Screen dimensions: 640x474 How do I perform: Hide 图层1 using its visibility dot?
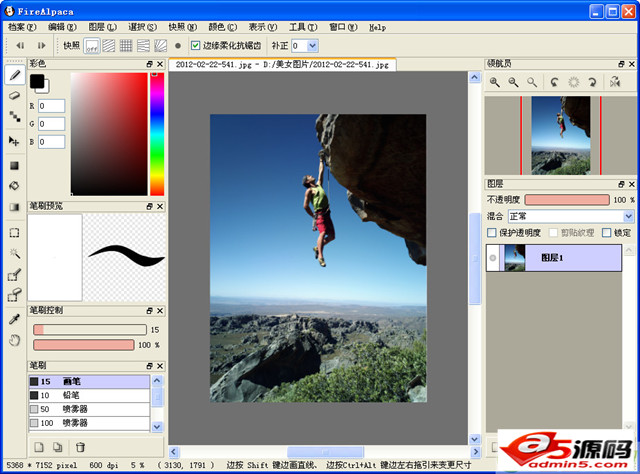493,258
